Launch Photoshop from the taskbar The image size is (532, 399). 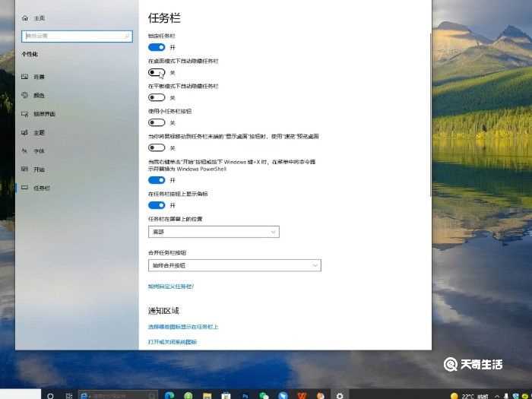point(245,396)
